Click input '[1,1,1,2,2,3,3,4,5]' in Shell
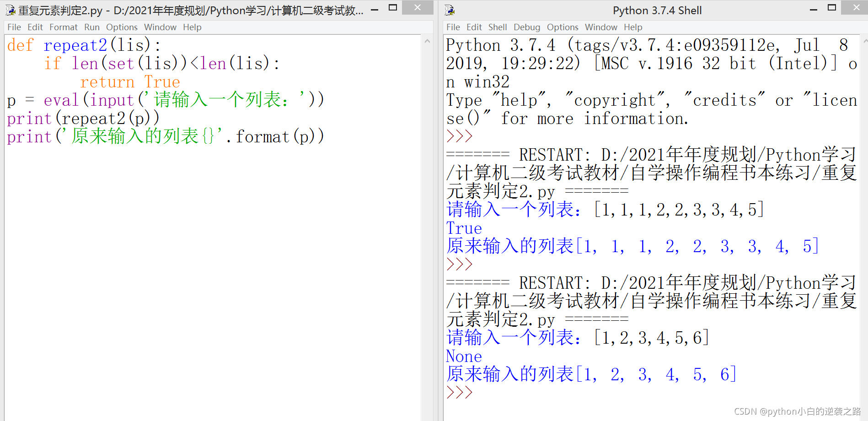868x421 pixels. 679,210
